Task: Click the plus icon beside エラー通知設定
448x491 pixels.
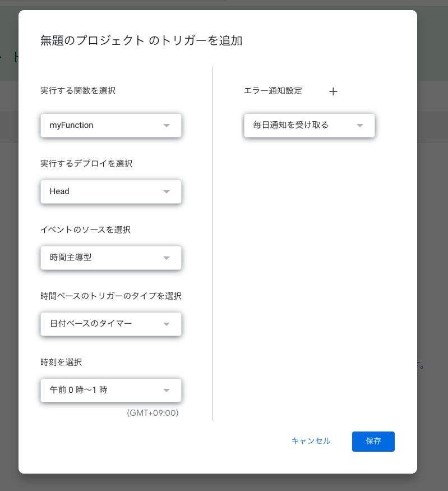Action: (333, 91)
